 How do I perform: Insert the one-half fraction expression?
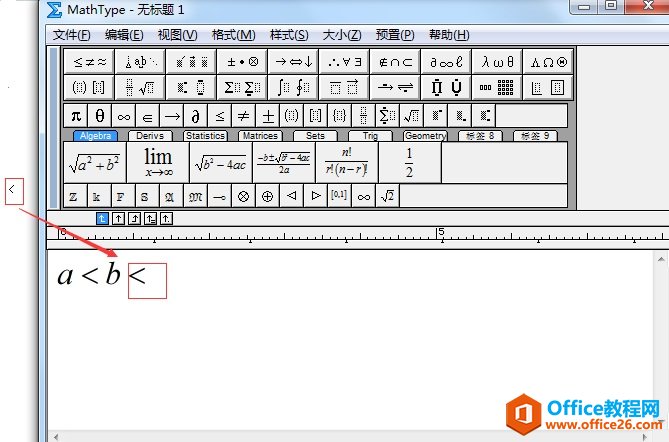tap(409, 162)
